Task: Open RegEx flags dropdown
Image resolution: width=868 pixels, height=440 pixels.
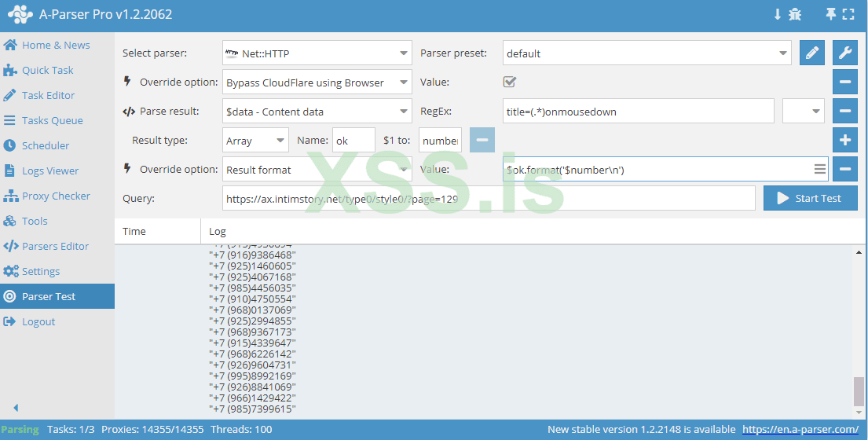Action: point(804,112)
